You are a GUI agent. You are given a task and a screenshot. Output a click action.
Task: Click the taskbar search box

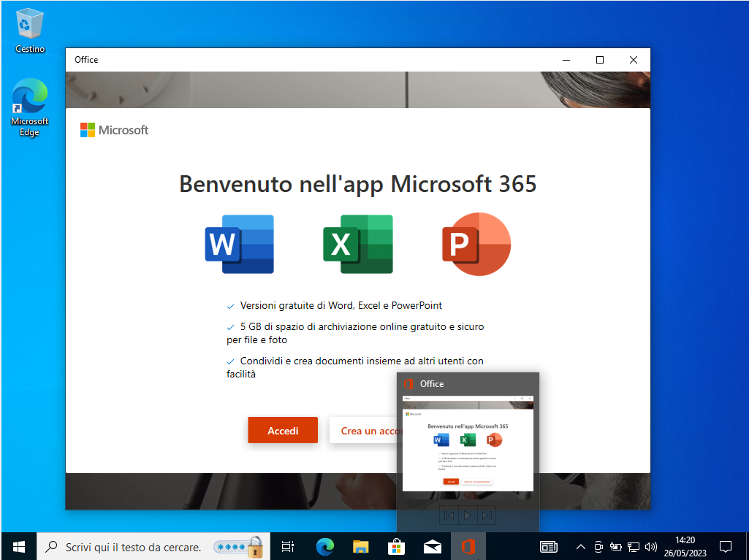tap(153, 547)
